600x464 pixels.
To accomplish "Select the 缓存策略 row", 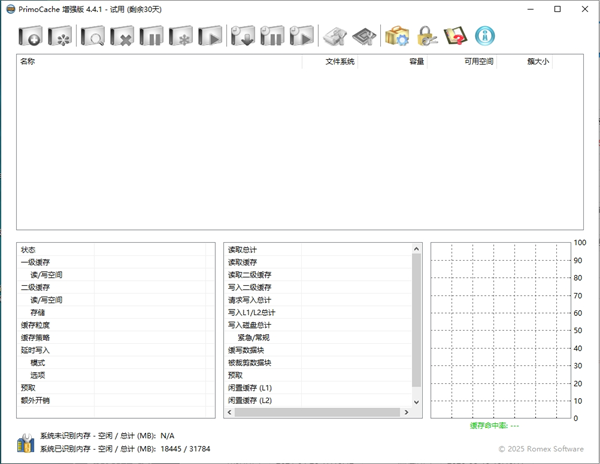I will [116, 338].
